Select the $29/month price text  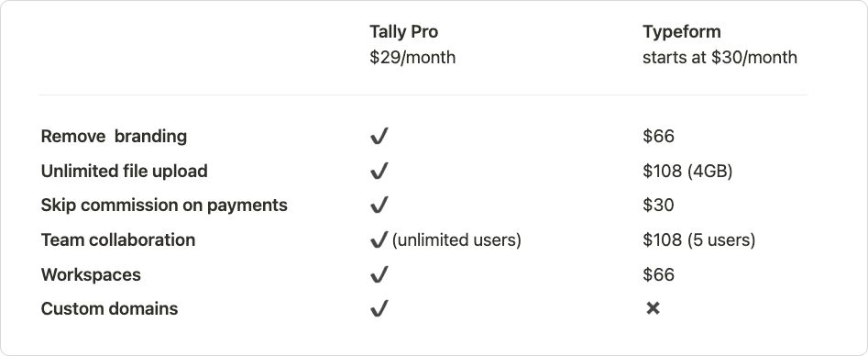(x=412, y=57)
